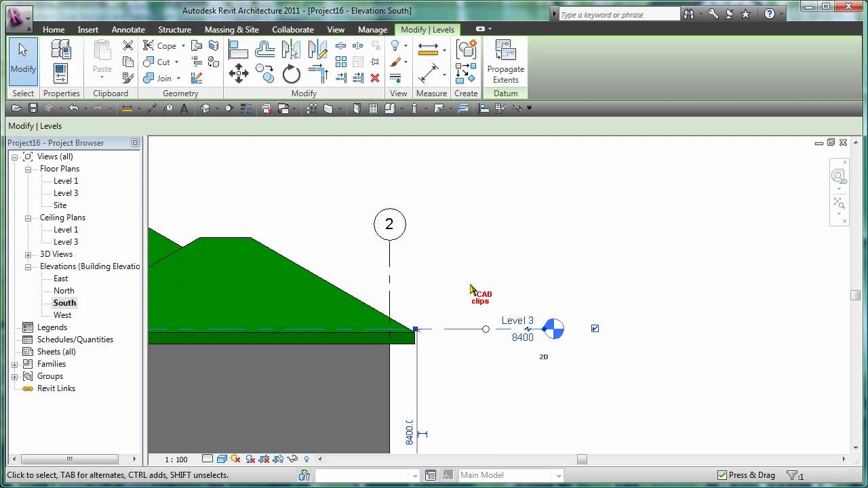Select the Array tool
Image resolution: width=868 pixels, height=488 pixels.
pyautogui.click(x=341, y=62)
